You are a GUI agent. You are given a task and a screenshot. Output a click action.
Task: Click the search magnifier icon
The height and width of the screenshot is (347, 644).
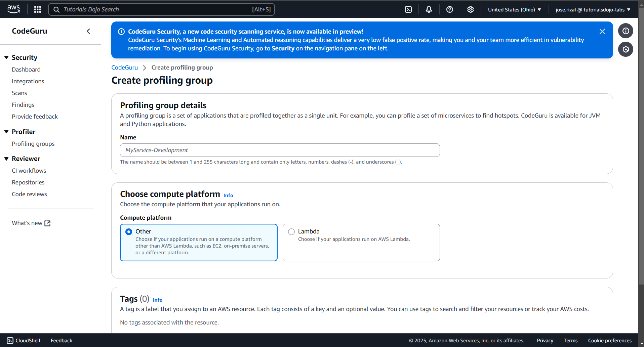56,9
